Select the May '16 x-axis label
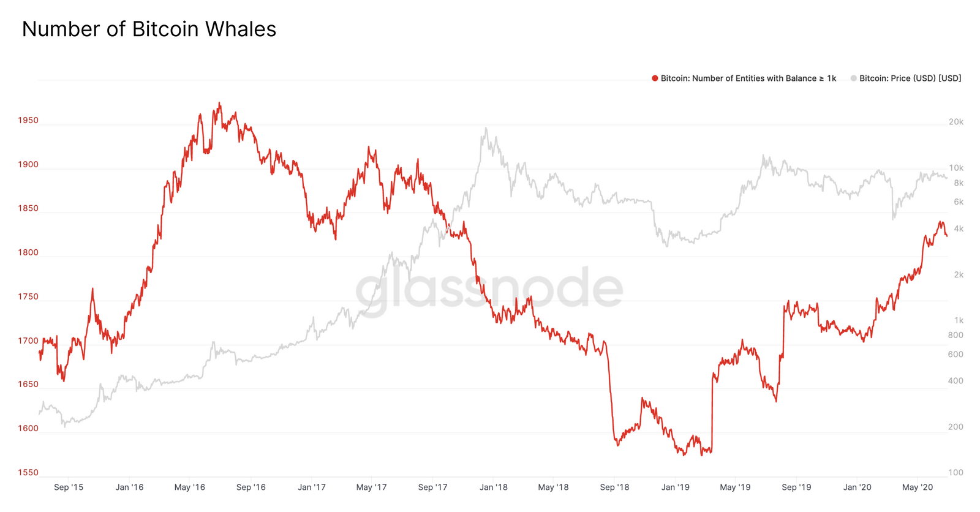 point(190,488)
